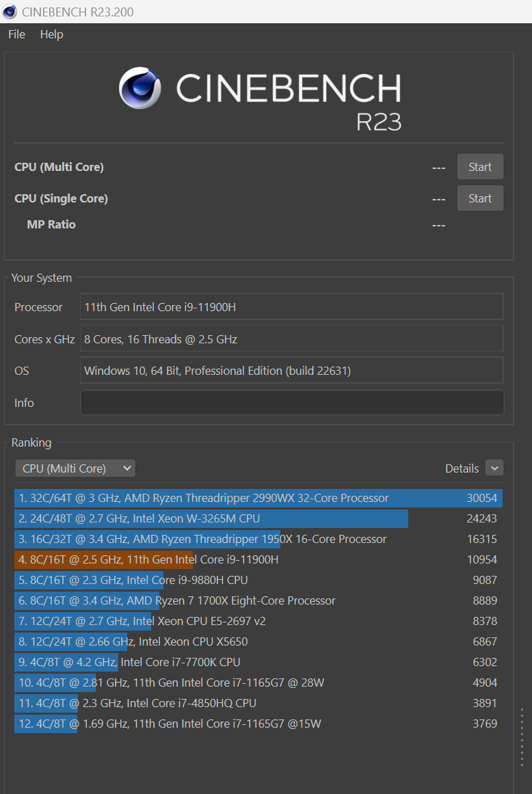Click the Details label in Ranking
The width and height of the screenshot is (532, 794).
462,468
